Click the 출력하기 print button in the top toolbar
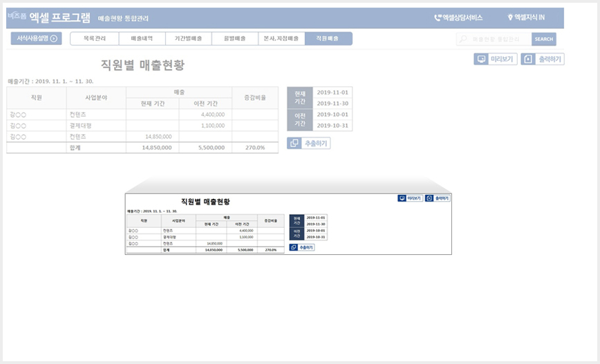The image size is (600, 364). coord(543,59)
